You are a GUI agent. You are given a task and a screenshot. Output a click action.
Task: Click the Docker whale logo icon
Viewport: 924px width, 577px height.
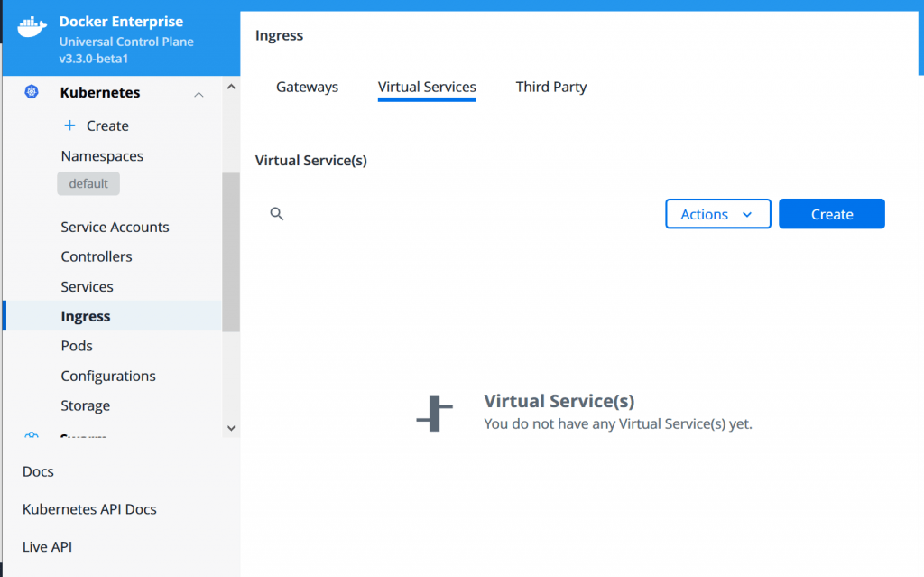coord(32,27)
